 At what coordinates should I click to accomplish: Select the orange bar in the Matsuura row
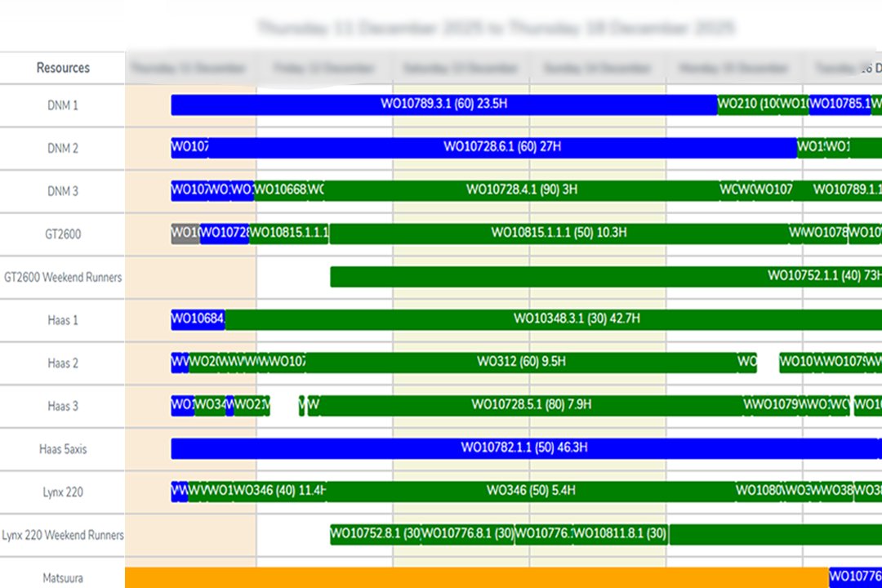click(476, 577)
